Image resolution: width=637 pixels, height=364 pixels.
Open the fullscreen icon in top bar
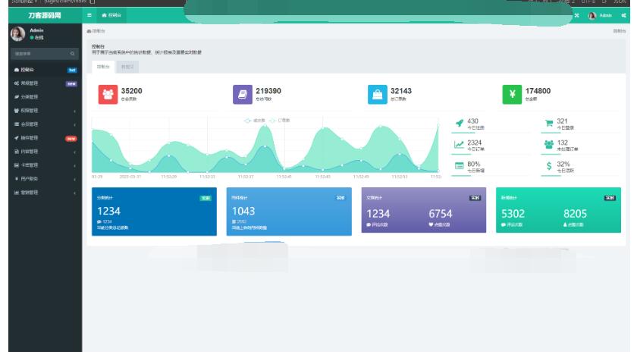(x=577, y=15)
